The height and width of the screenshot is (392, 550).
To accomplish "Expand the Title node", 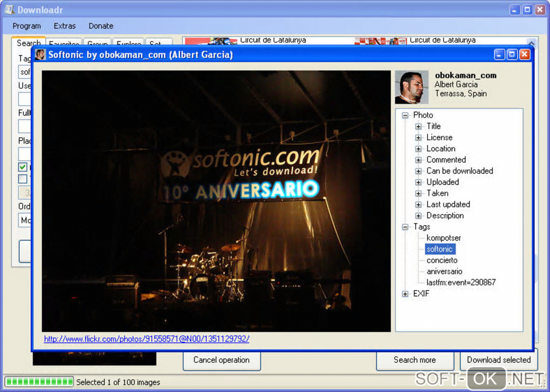I will click(x=418, y=126).
